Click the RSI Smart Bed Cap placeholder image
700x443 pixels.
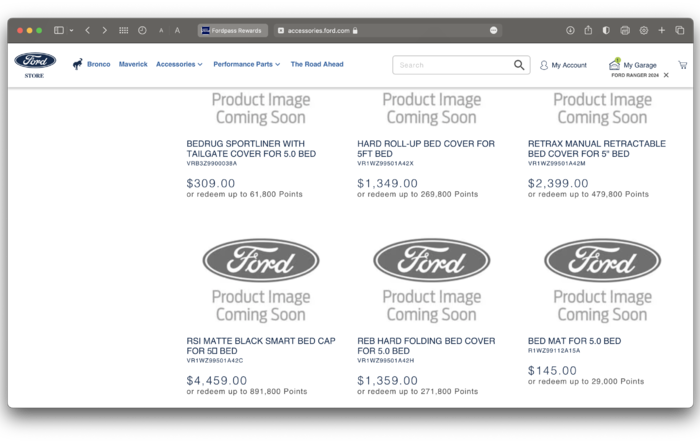pos(261,280)
